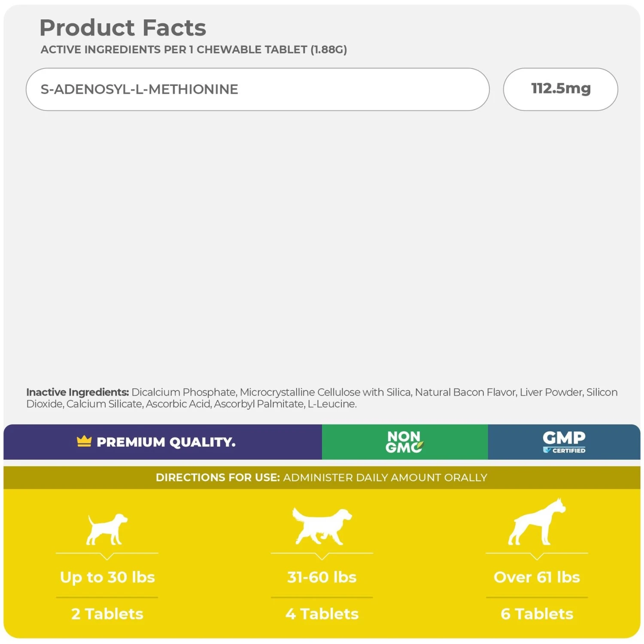Screen dimensions: 644x644
Task: Click the 2 Tablets dosage text
Action: click(107, 614)
